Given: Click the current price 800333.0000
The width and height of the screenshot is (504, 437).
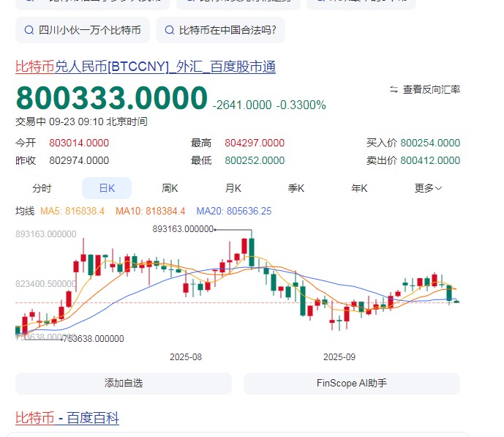Looking at the screenshot, I should tap(111, 98).
